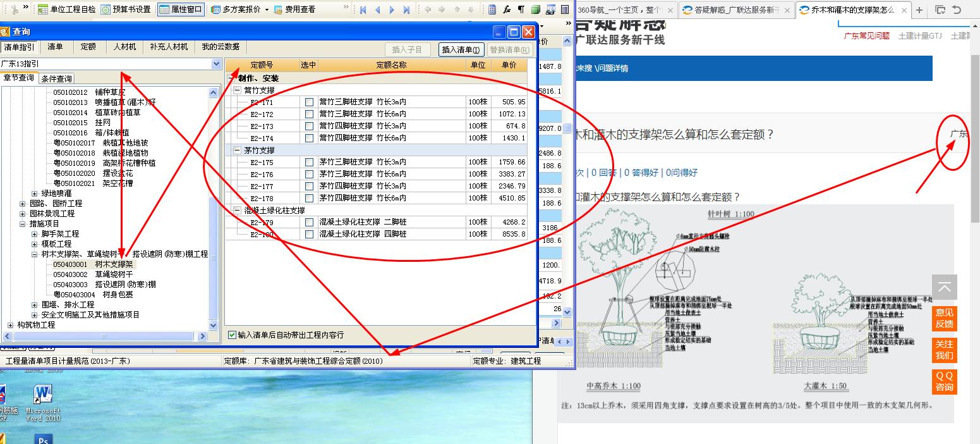
Task: Click the 插入子目 button
Action: (408, 50)
